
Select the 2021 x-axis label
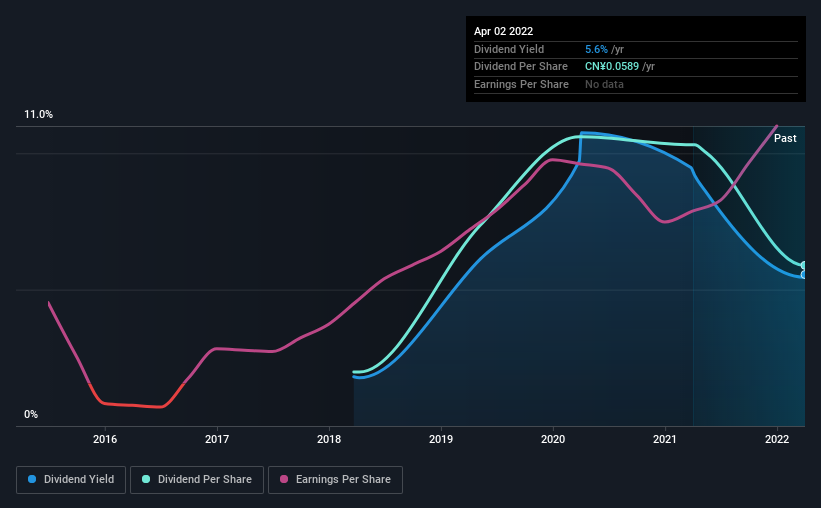tap(665, 439)
